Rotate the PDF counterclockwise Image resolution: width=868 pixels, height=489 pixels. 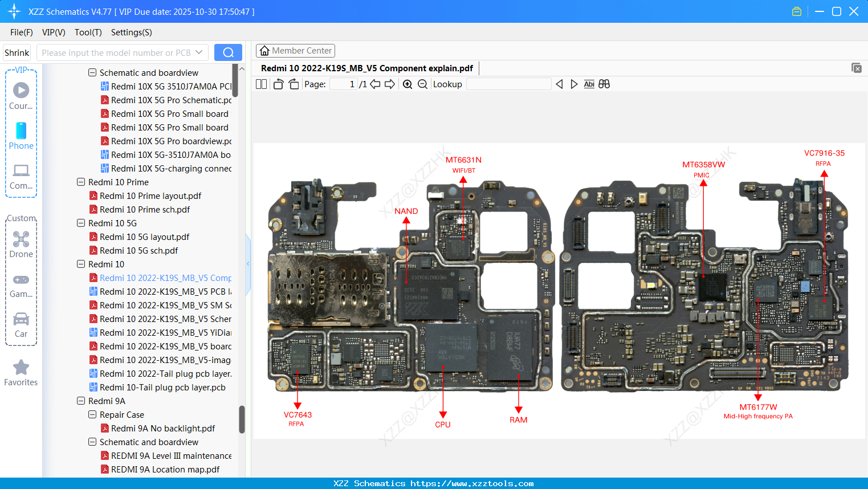[x=278, y=84]
